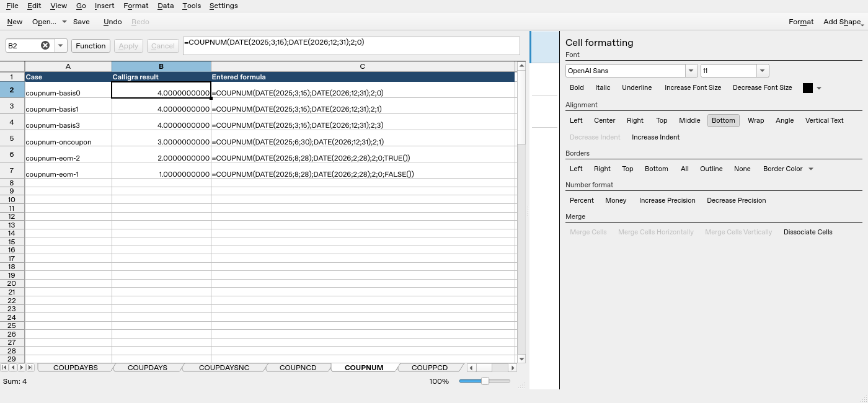Apply Percent number format

click(x=582, y=200)
